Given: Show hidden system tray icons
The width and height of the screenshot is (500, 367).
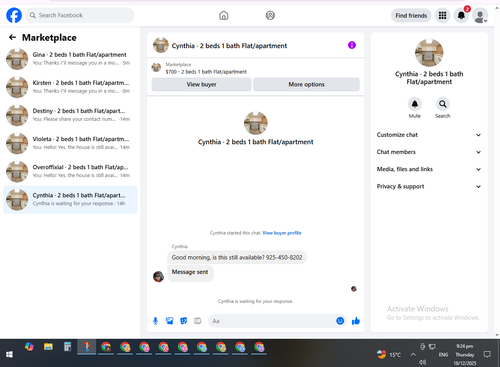Looking at the screenshot, I should 413,354.
